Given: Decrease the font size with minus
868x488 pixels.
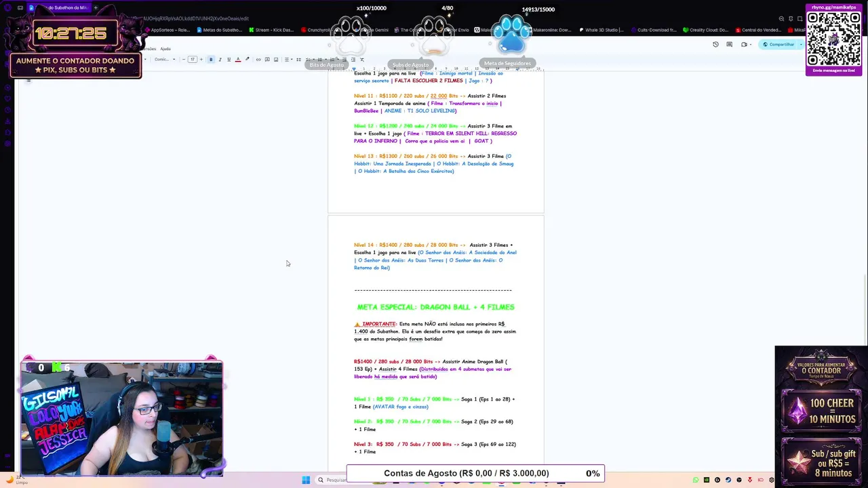Looking at the screenshot, I should pyautogui.click(x=184, y=60).
